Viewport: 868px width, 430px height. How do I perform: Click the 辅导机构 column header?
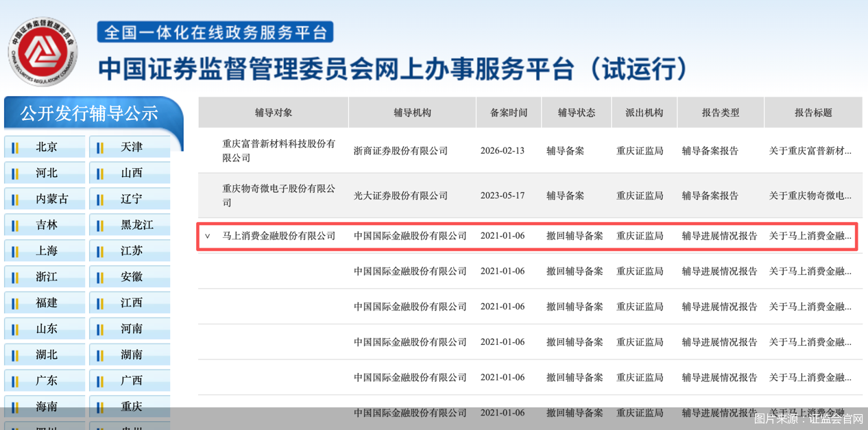(412, 112)
